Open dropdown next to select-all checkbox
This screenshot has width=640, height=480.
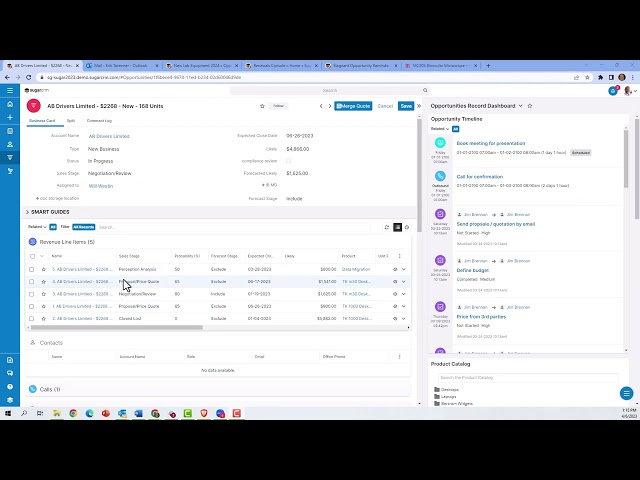[42, 256]
